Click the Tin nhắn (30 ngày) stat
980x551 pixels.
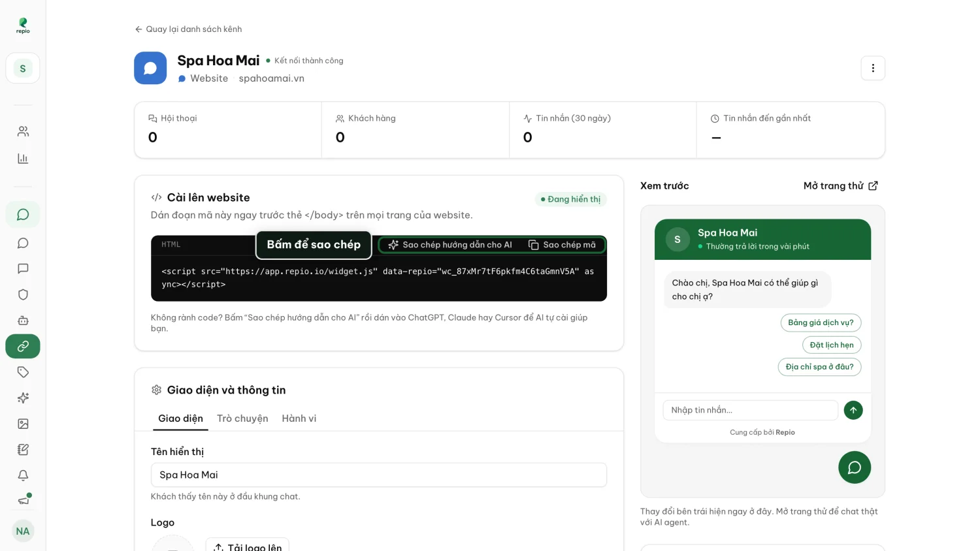(x=603, y=130)
